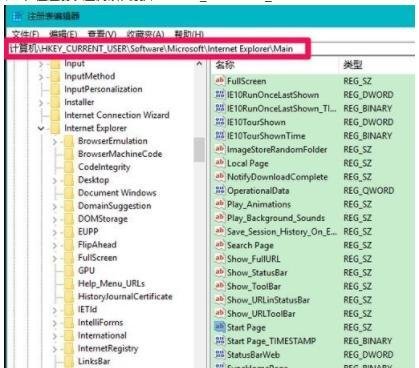Select the LinksBar key

pos(94,361)
